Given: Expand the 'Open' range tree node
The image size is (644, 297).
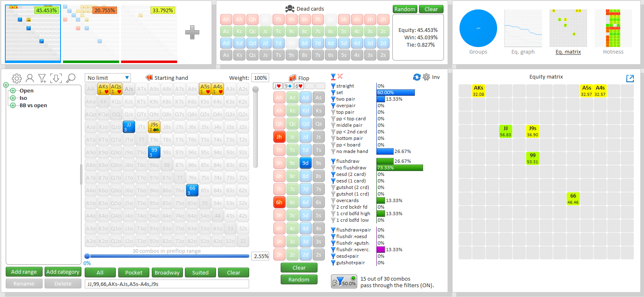Looking at the screenshot, I should coord(13,91).
